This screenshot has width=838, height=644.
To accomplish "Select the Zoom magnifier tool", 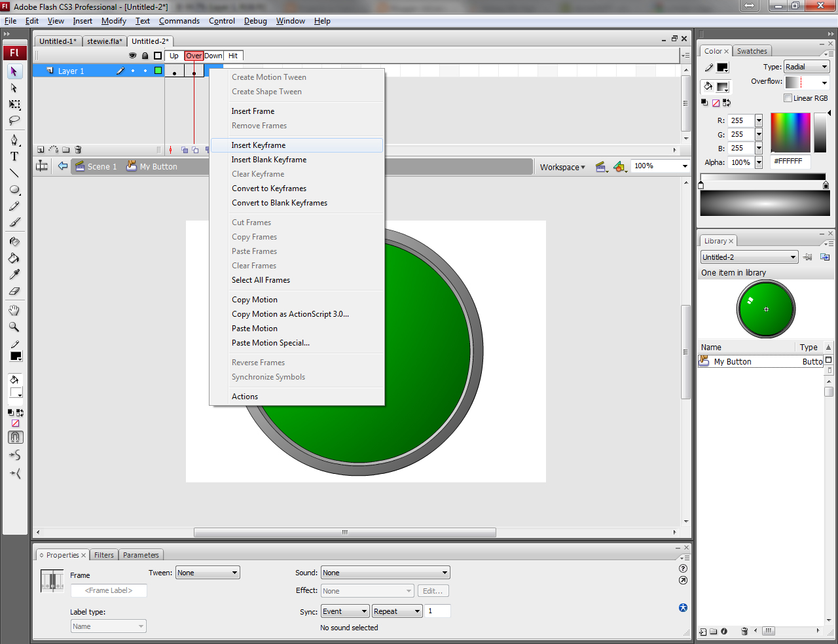I will [x=14, y=327].
